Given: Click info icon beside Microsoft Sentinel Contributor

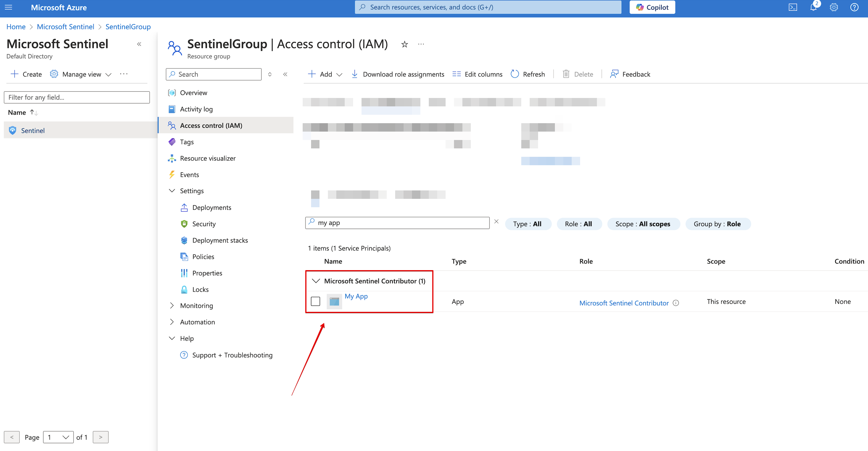Looking at the screenshot, I should click(x=675, y=303).
